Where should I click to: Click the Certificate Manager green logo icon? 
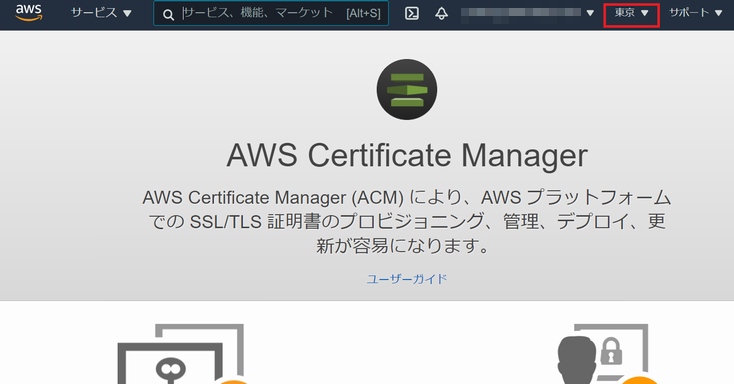tap(407, 89)
